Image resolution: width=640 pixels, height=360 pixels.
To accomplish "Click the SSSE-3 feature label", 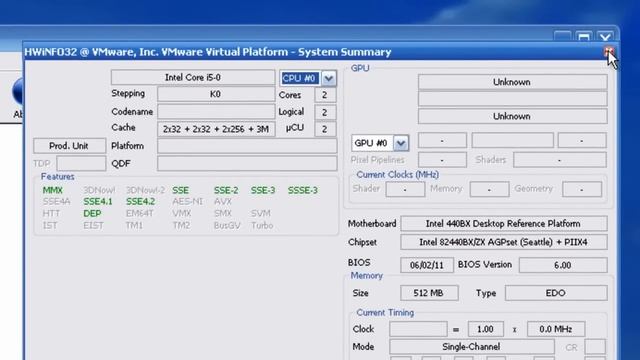I will 302,190.
